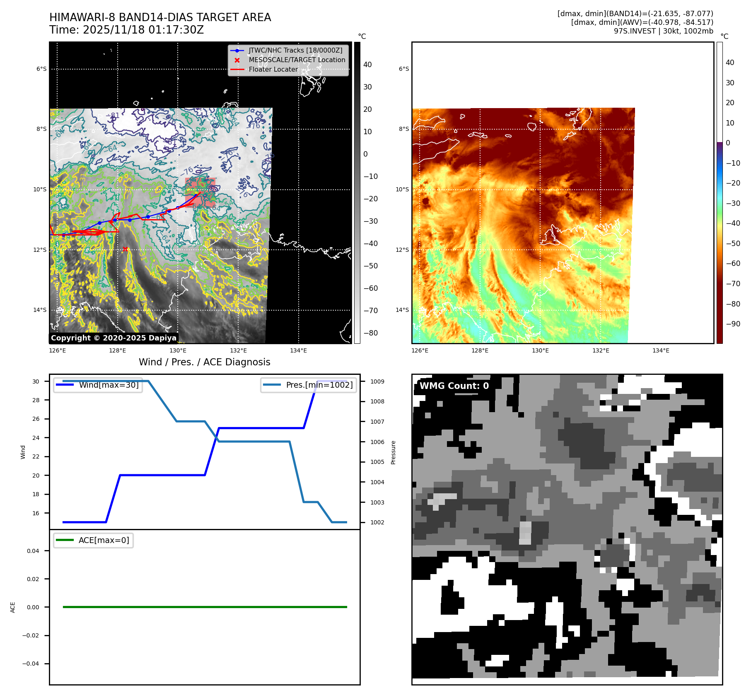This screenshot has height=700, width=751.
Task: Click the Pressure axis label on the chart
Action: (394, 452)
